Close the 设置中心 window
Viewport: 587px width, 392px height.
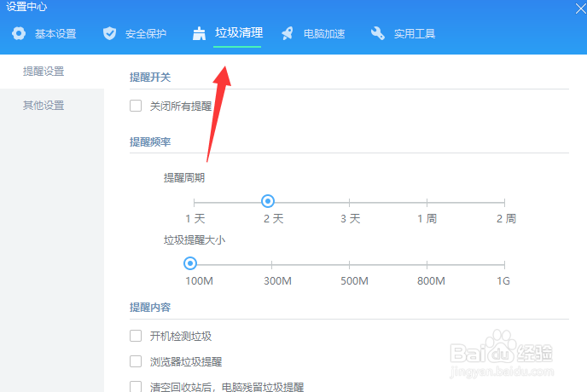[x=581, y=8]
